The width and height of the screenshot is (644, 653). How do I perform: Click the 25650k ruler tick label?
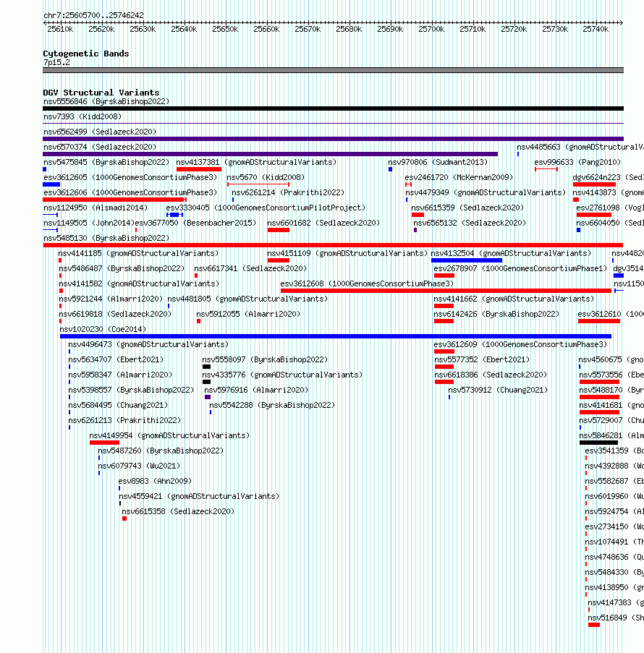click(225, 29)
